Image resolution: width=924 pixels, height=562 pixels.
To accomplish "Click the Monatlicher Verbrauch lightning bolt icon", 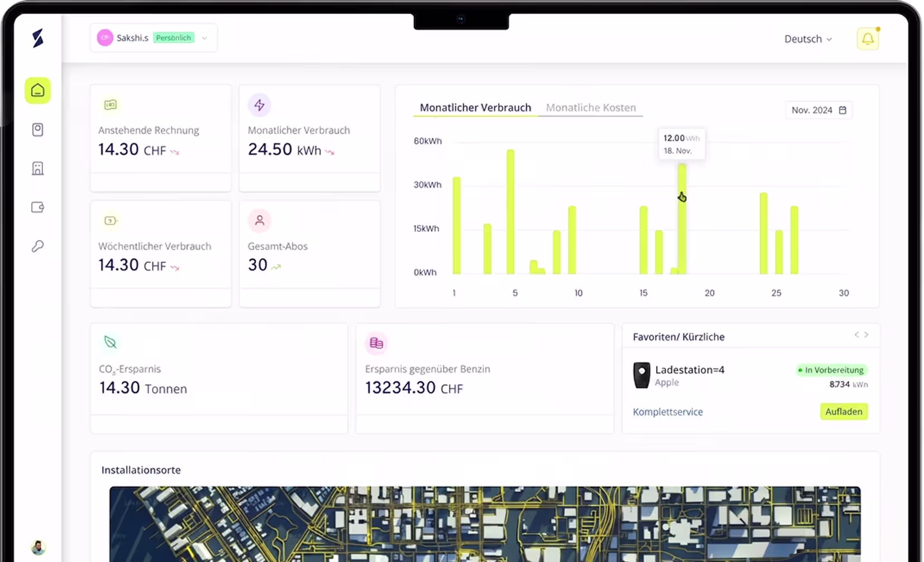I will [259, 105].
